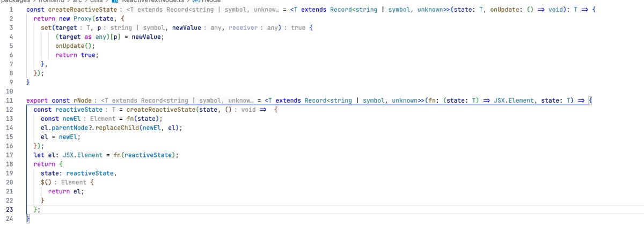
Task: Click the createReactiveState call on line 12
Action: [159, 110]
